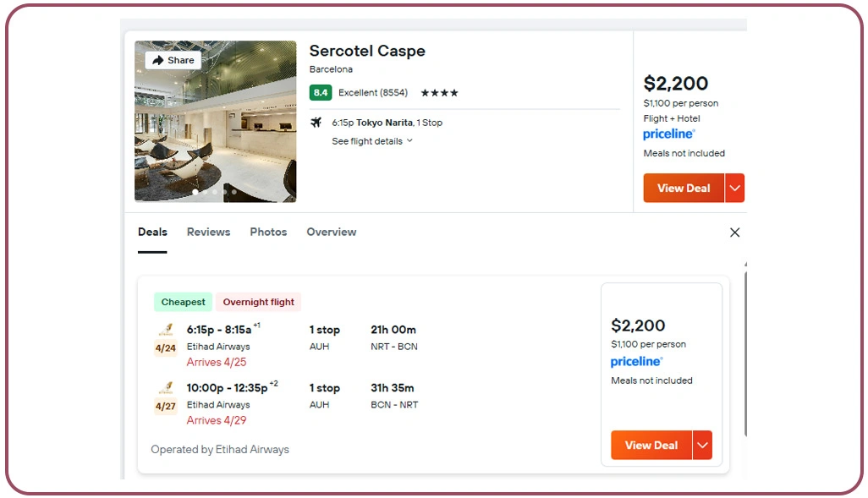Click the Priceline logo in top price panel
This screenshot has height=498, width=868.
(x=669, y=134)
